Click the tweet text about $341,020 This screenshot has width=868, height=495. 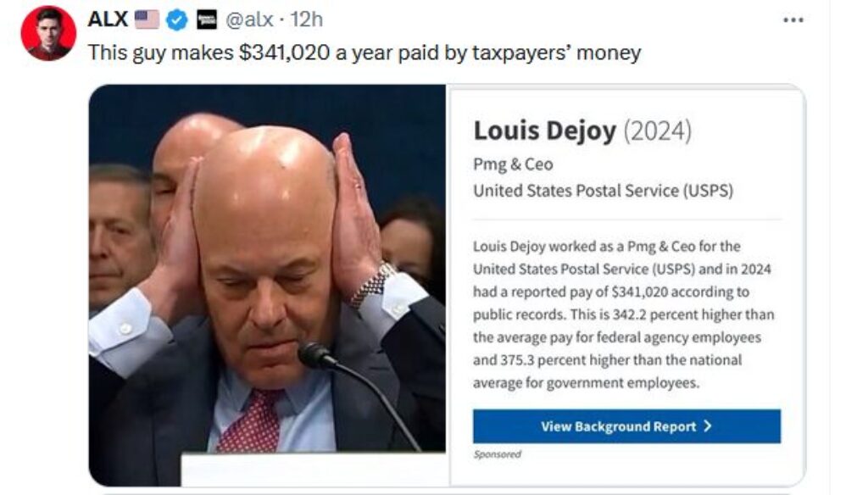[x=364, y=53]
